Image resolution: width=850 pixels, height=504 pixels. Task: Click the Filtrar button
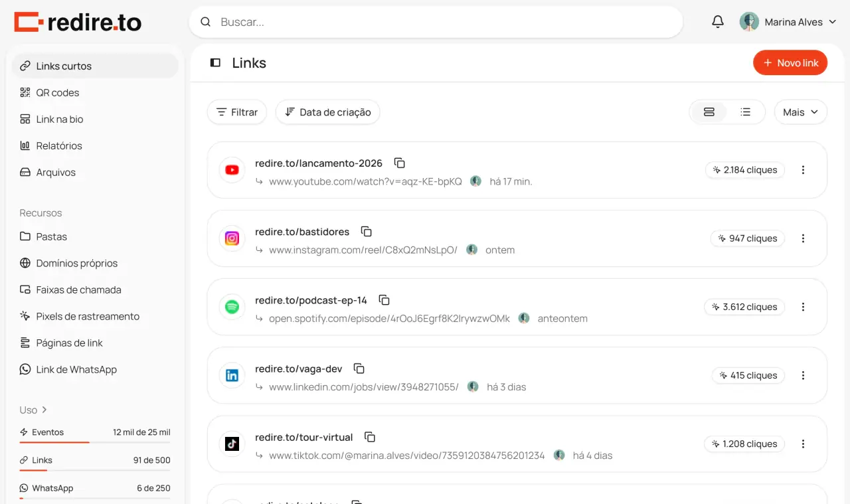pos(237,112)
